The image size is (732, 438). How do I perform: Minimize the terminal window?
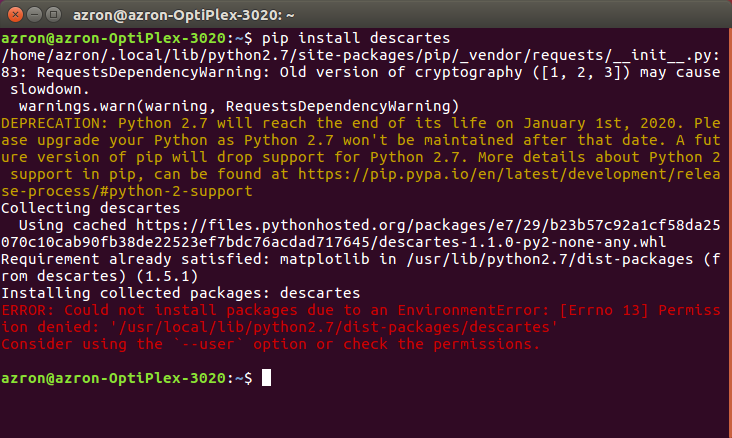click(x=34, y=16)
